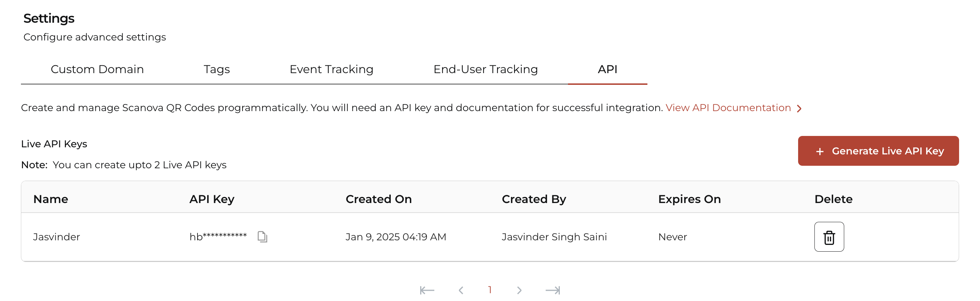The width and height of the screenshot is (980, 301).
Task: Click the date Jan 9, 2025 04:19 AM
Action: [x=396, y=237]
